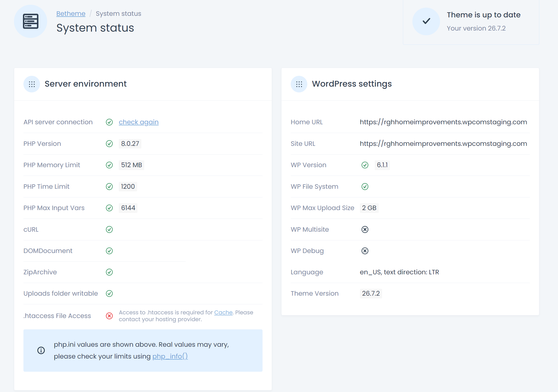The width and height of the screenshot is (558, 392).
Task: Click the PHP Time Limit green check icon
Action: tap(109, 187)
